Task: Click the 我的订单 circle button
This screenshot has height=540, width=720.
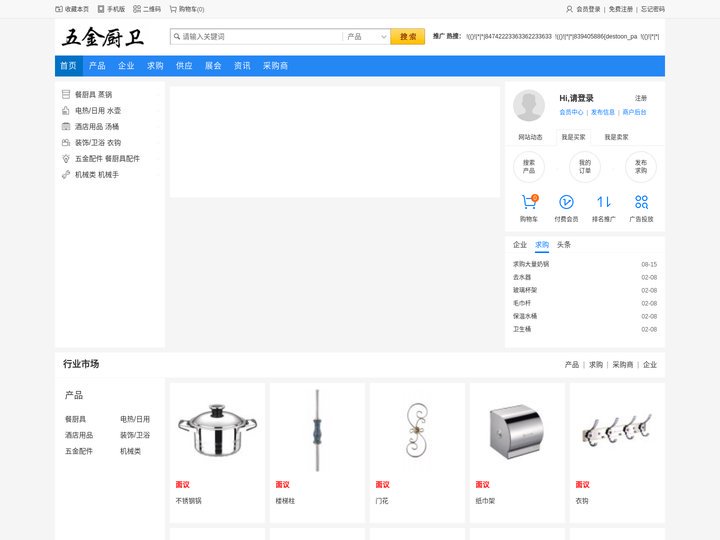Action: 585,167
